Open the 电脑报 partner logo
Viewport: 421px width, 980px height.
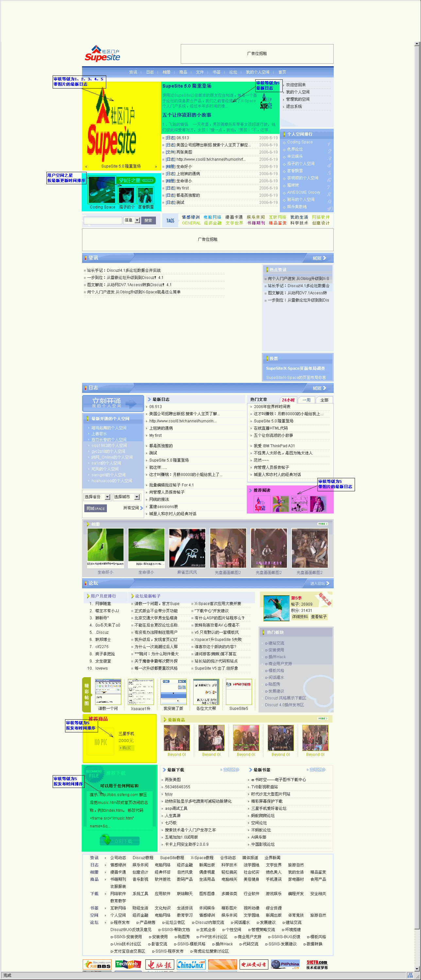pyautogui.click(x=160, y=964)
